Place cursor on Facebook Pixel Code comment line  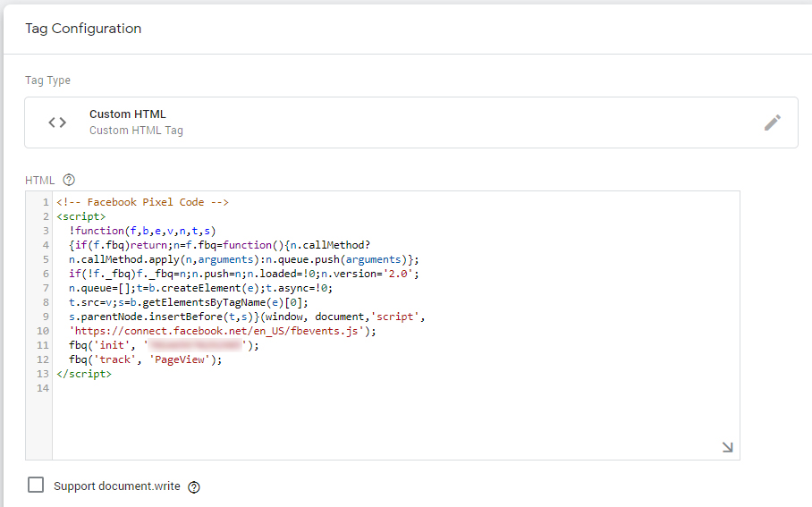pyautogui.click(x=141, y=202)
